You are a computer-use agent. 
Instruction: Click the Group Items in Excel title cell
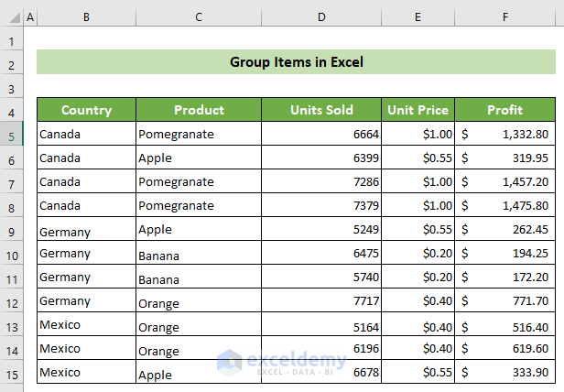pyautogui.click(x=296, y=62)
